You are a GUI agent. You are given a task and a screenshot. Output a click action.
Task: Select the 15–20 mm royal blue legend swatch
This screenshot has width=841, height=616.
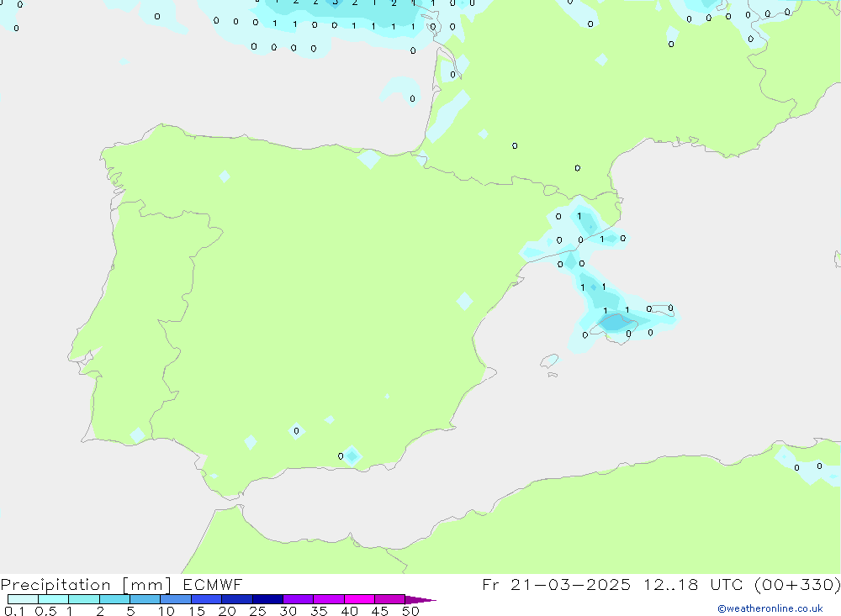pos(206,599)
